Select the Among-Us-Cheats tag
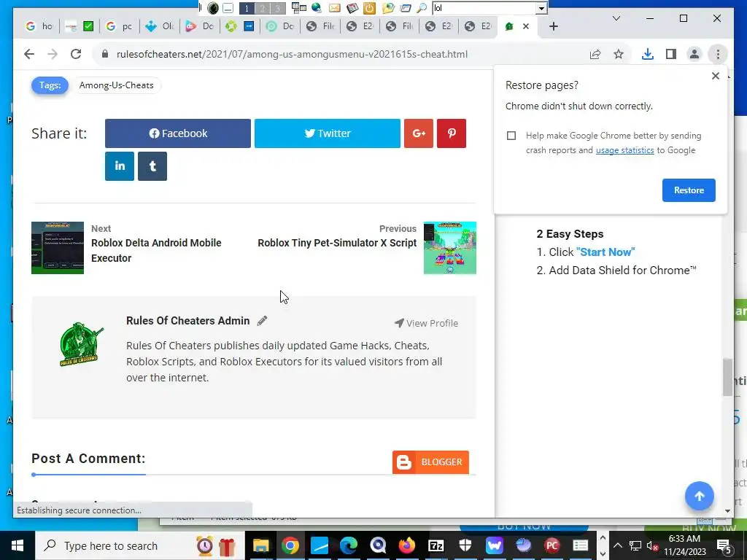Viewport: 747px width, 560px height. (116, 85)
